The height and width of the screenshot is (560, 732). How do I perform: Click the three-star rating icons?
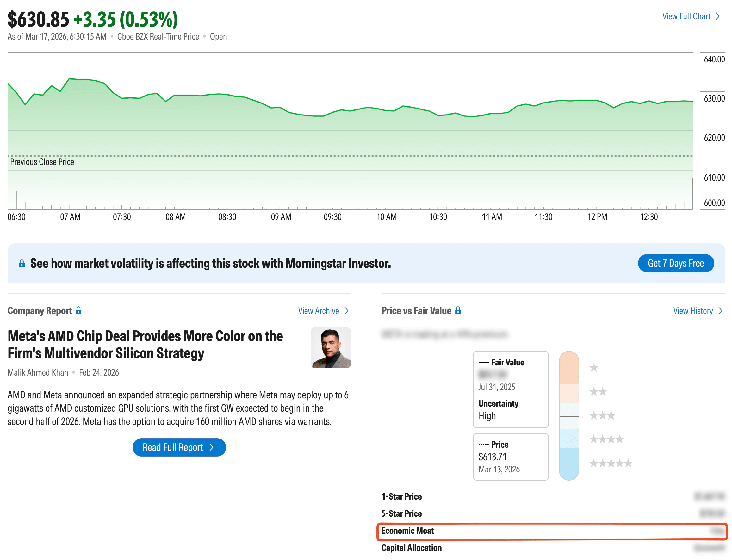602,415
